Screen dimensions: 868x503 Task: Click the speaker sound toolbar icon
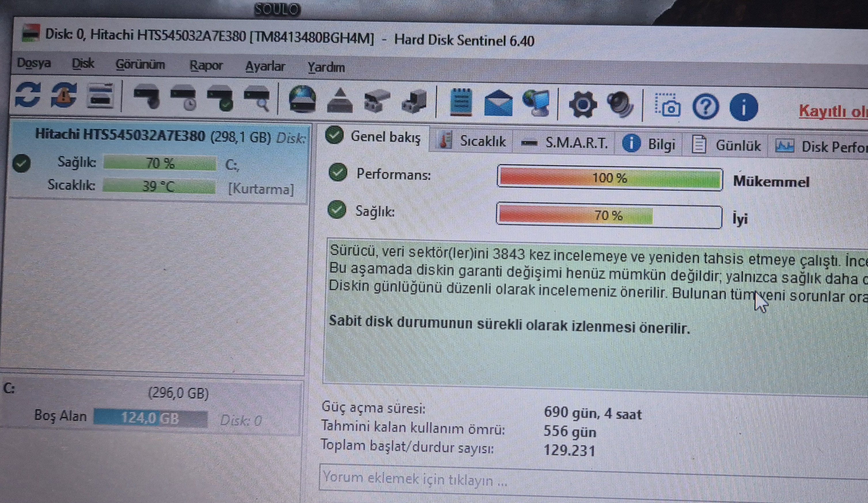621,105
